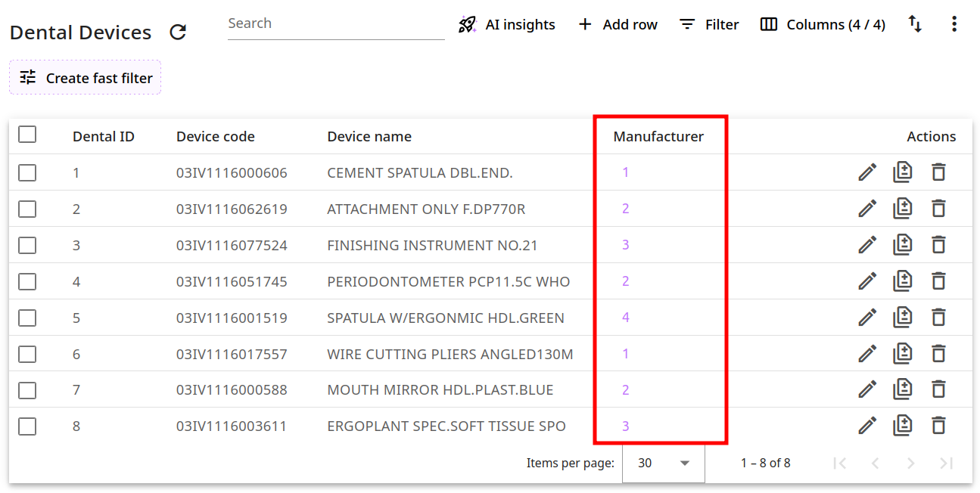Delete the ERGOPLANT SPEC.SOFT TISSUE SPO row
The width and height of the screenshot is (980, 493).
938,426
